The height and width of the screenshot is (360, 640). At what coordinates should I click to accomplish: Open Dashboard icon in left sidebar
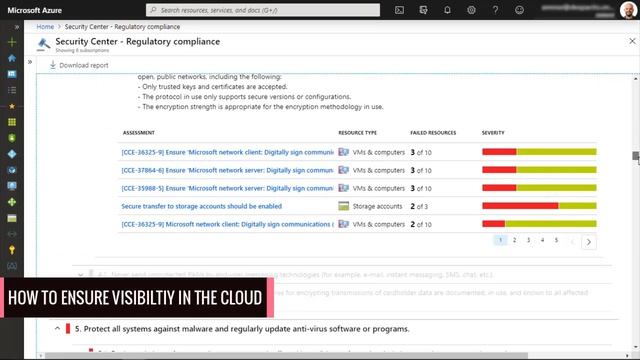(12, 74)
